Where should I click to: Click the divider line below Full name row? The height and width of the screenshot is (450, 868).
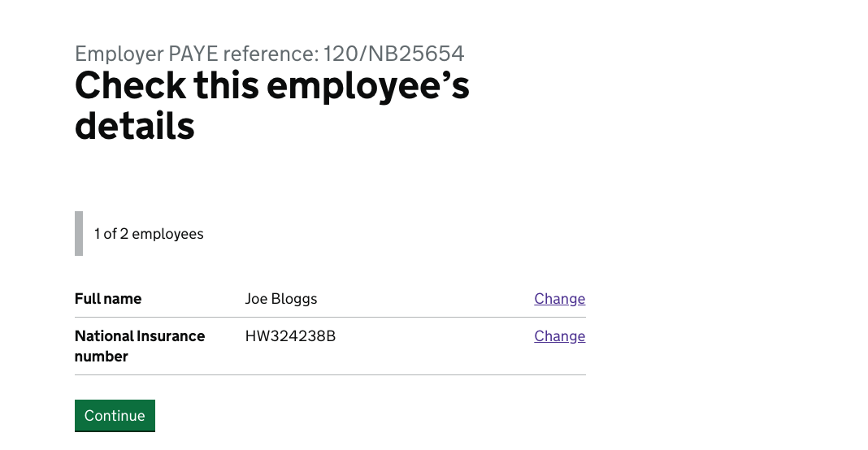(x=330, y=317)
